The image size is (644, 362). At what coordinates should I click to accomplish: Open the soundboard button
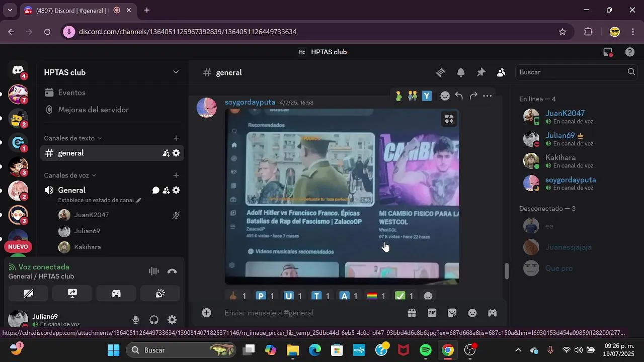pyautogui.click(x=160, y=294)
